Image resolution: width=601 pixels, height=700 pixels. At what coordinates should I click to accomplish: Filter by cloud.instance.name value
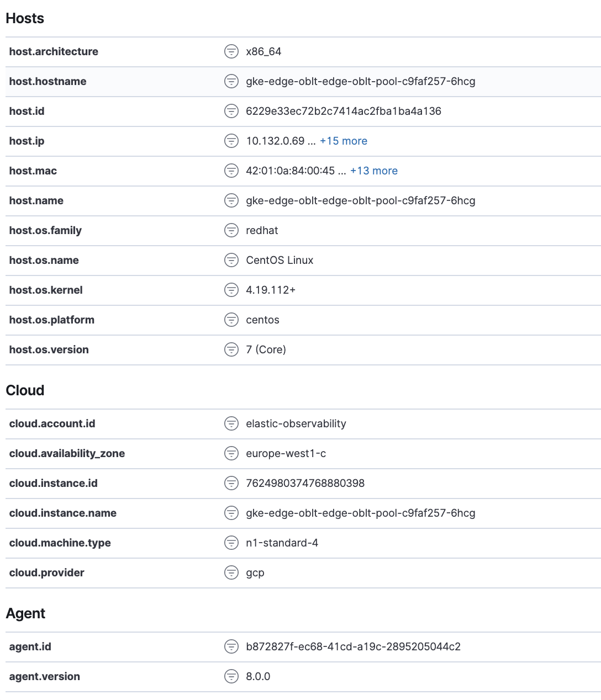coord(231,513)
